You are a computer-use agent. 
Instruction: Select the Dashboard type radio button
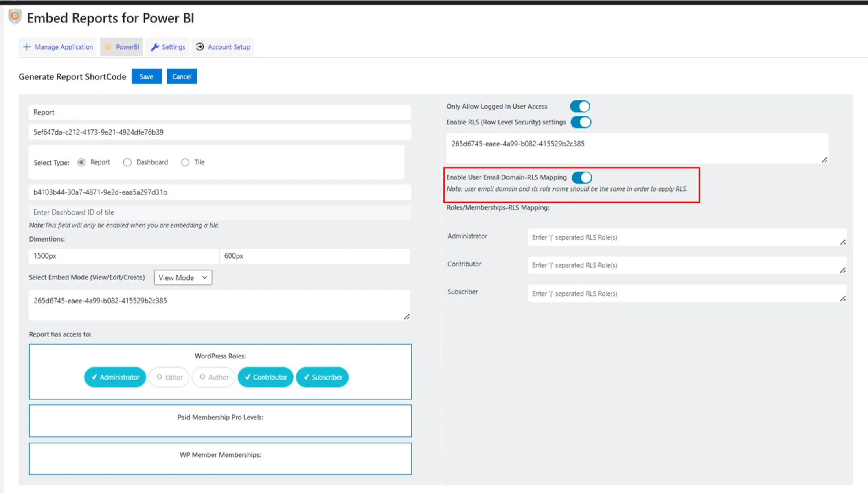point(127,162)
